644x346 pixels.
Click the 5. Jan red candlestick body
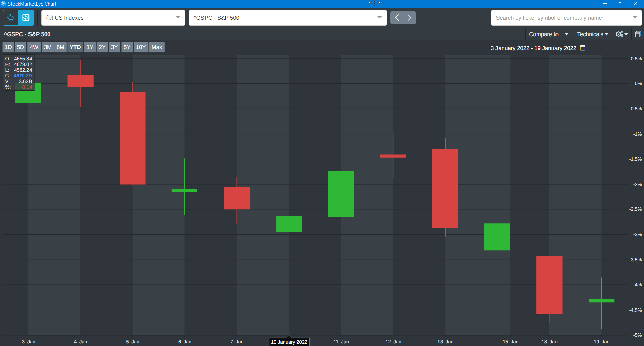click(133, 138)
